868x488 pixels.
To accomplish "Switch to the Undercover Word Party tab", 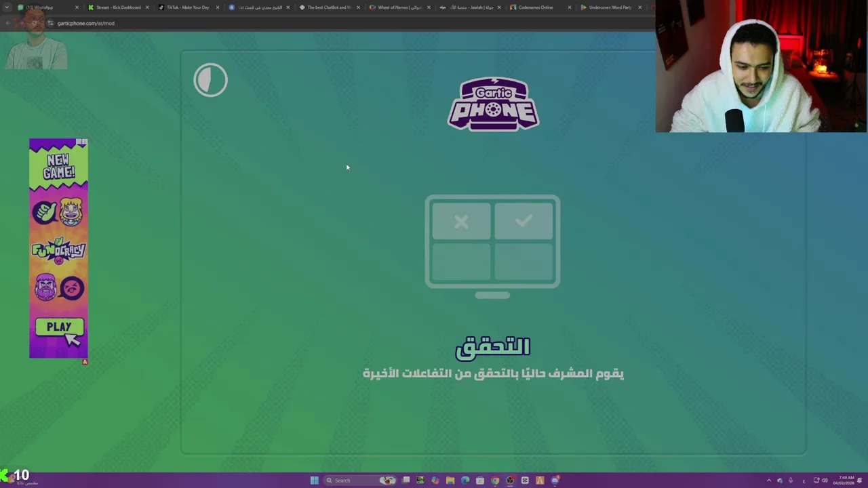I will [610, 7].
